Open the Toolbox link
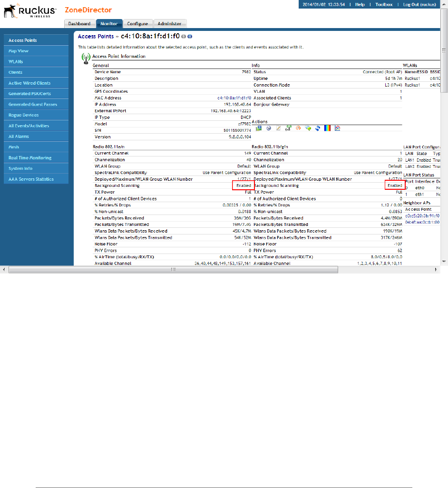 384,4
